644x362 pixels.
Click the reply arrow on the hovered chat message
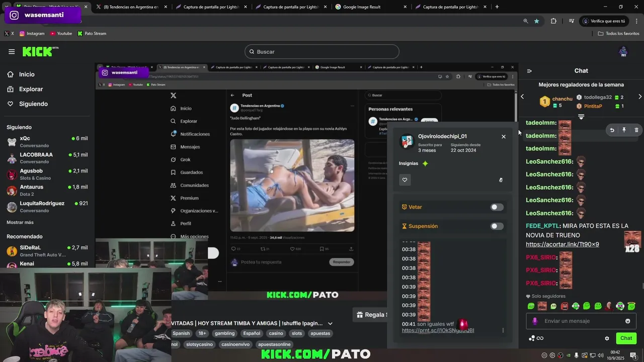[x=612, y=130]
